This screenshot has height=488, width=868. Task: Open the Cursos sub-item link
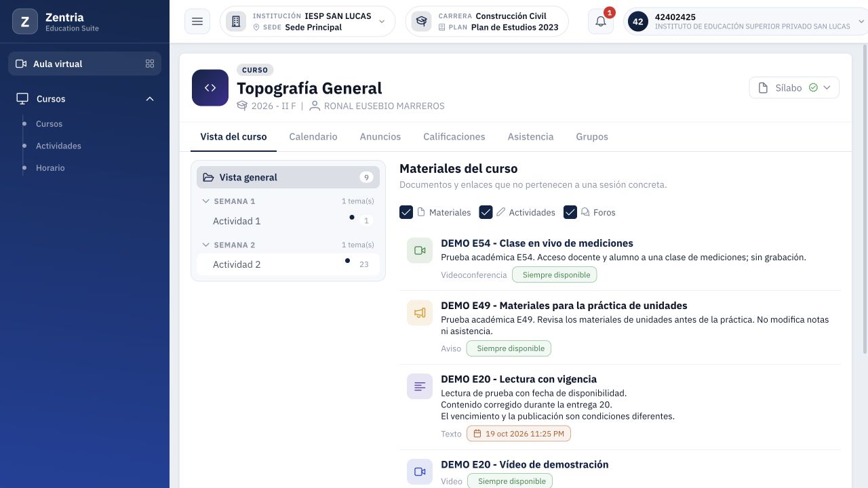click(x=49, y=124)
